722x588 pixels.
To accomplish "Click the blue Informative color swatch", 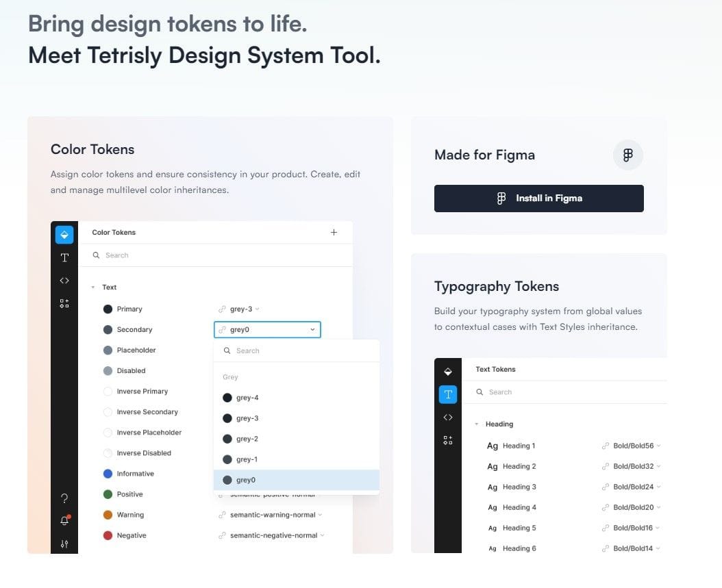I will [108, 473].
